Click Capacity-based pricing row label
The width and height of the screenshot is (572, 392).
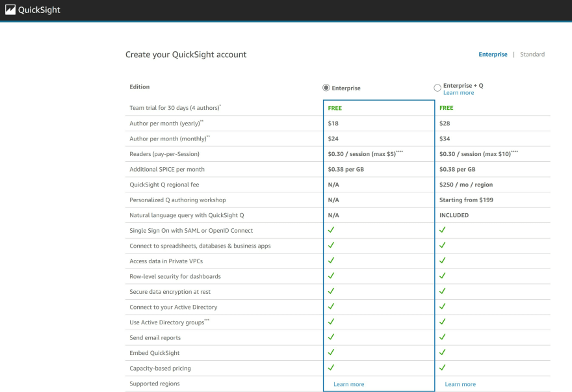160,369
